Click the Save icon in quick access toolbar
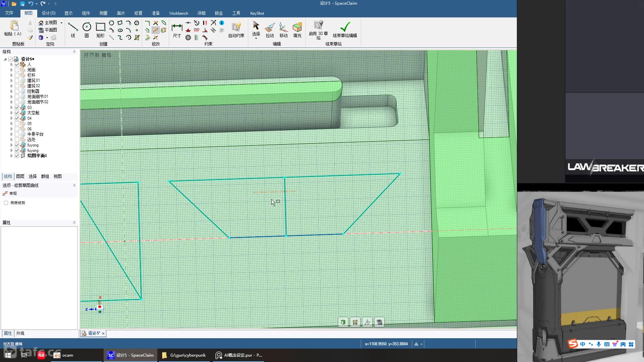 [22, 4]
